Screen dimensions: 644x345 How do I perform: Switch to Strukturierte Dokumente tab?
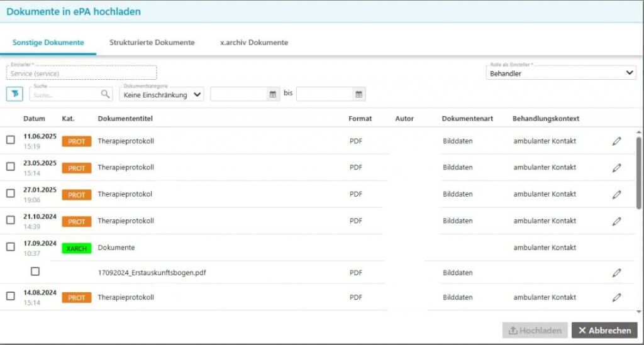(x=152, y=43)
